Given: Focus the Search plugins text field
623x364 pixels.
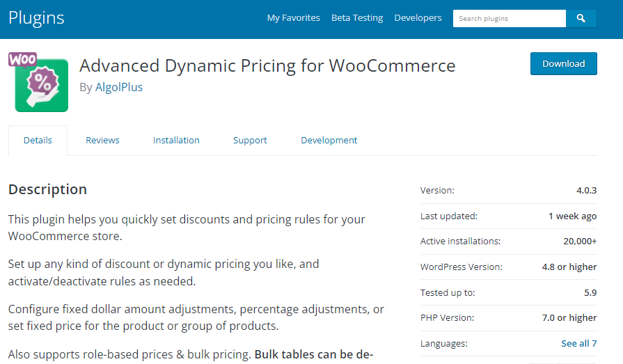Looking at the screenshot, I should [x=509, y=18].
